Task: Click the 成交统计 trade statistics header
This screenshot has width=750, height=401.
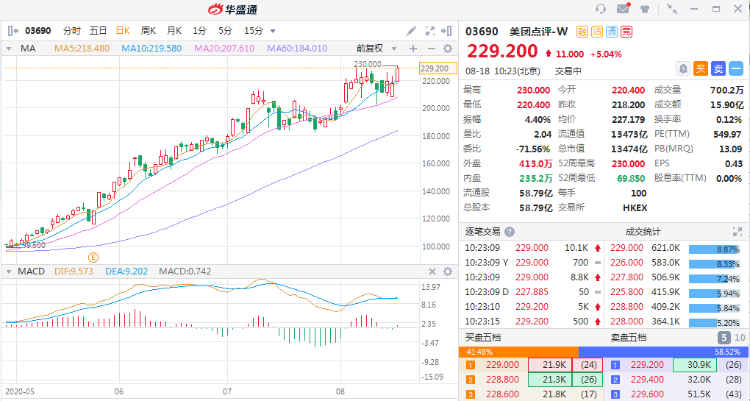Action: click(643, 232)
